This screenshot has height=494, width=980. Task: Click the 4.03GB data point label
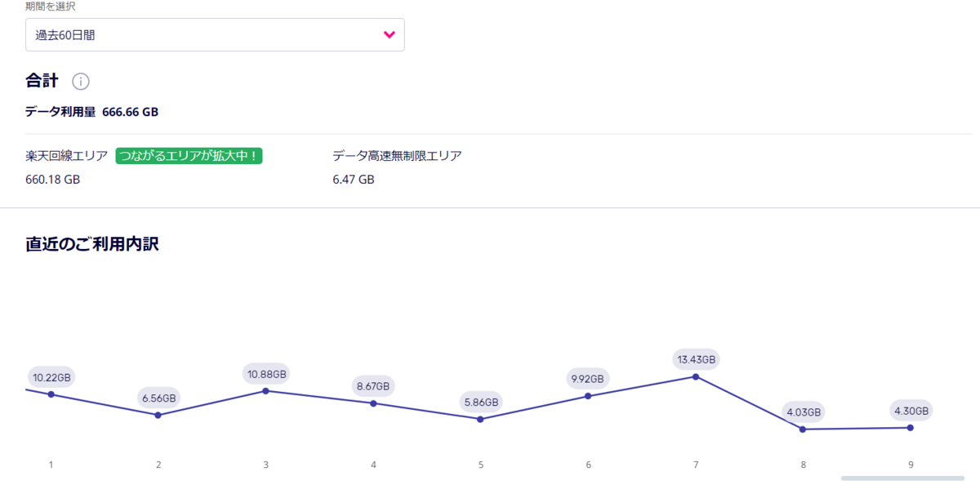pyautogui.click(x=803, y=412)
